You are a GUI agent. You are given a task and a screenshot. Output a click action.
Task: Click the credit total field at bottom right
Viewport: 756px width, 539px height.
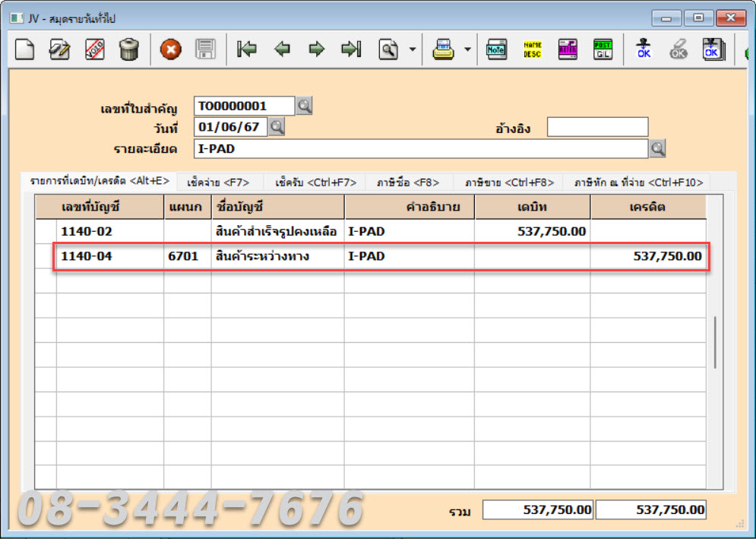pyautogui.click(x=651, y=509)
